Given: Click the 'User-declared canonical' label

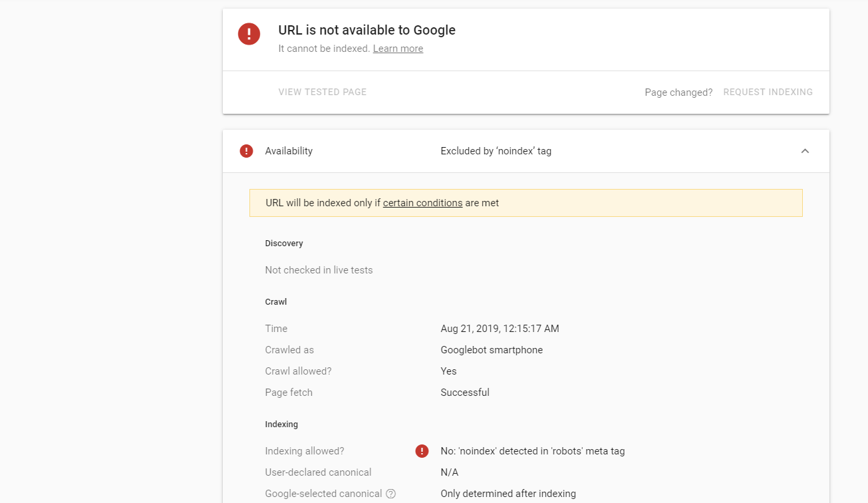Looking at the screenshot, I should click(318, 472).
